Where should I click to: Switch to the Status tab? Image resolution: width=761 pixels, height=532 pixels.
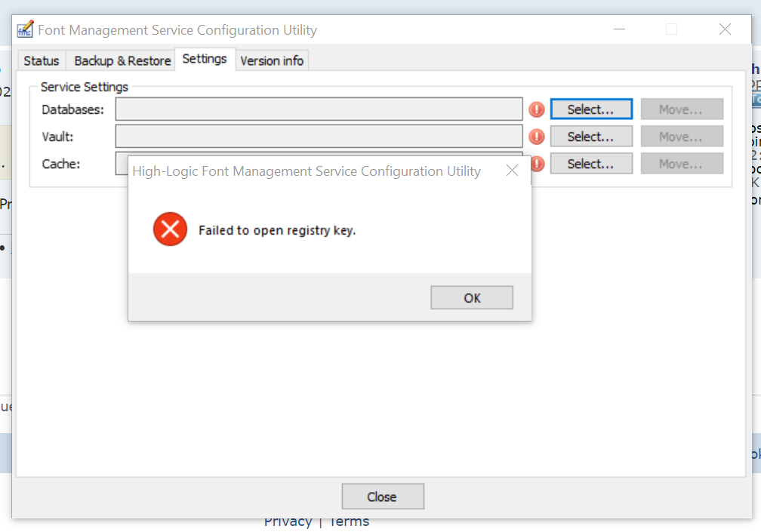point(42,60)
